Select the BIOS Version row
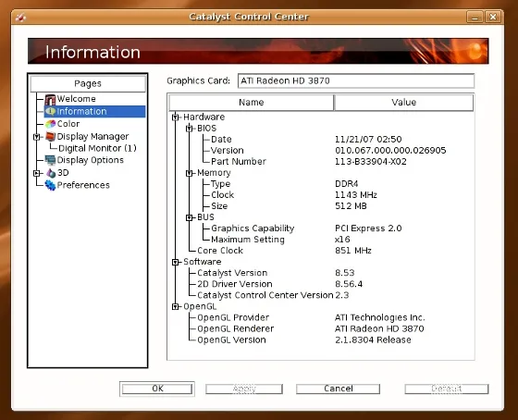The height and width of the screenshot is (420, 518). tap(321, 151)
